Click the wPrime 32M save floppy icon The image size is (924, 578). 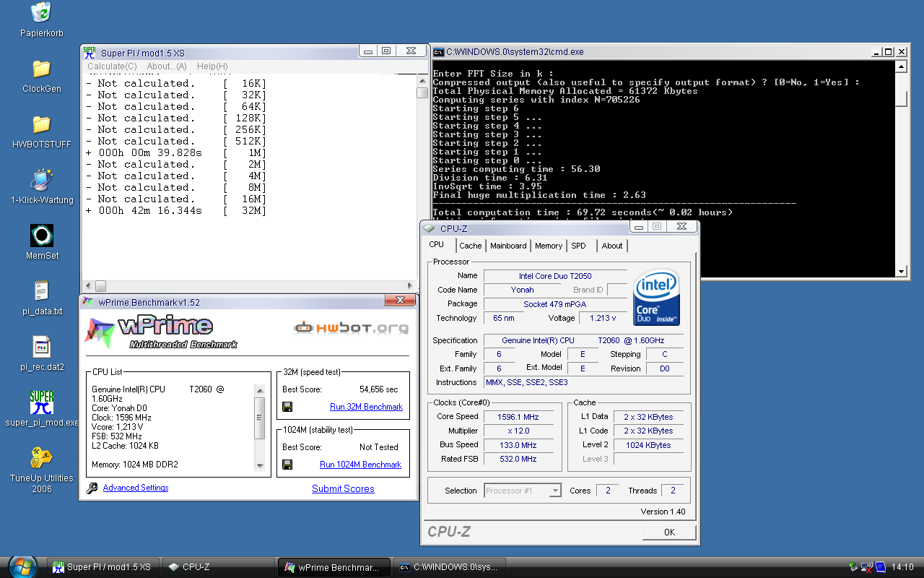(x=287, y=407)
